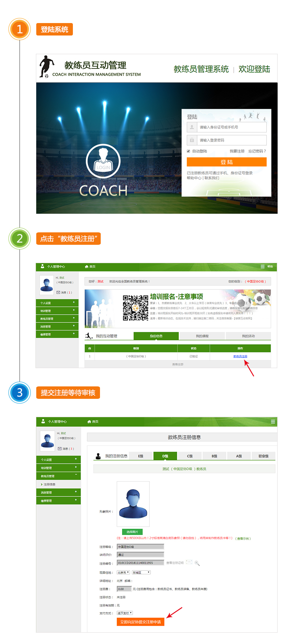Viewport: 293px width, 644px height.
Task: Click the orange 登陆 button
Action: click(x=226, y=162)
